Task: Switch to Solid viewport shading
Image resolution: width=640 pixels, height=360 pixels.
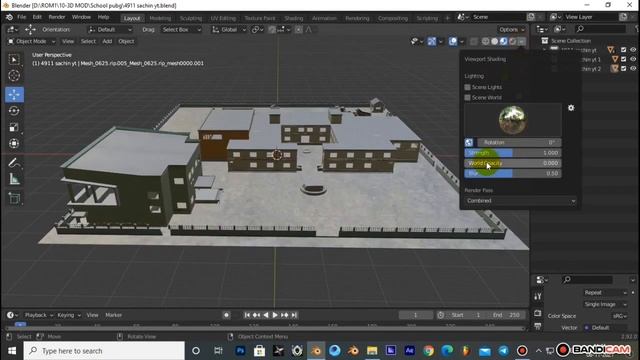Action: coord(494,41)
